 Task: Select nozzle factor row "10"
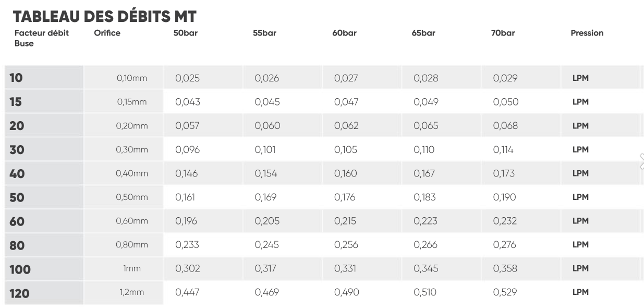(17, 78)
